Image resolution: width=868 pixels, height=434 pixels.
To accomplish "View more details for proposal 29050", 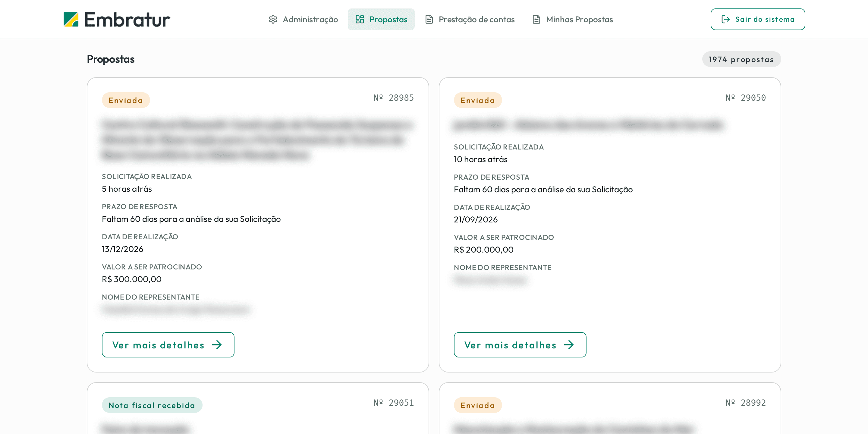I will 520,345.
